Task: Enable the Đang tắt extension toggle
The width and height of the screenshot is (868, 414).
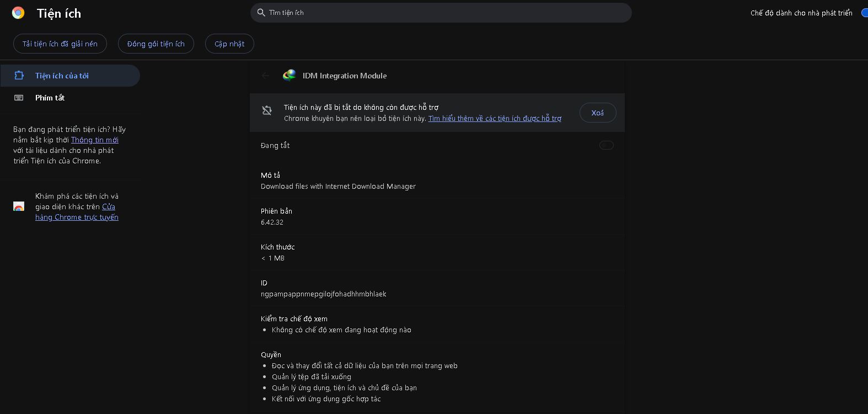Action: point(606,145)
